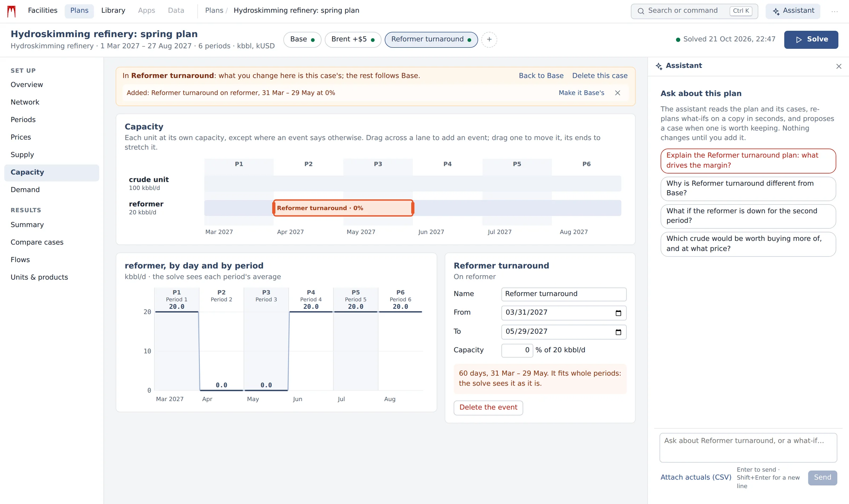Screen dimensions: 849x504
Task: Open Flows results page
Action: click(52, 260)
